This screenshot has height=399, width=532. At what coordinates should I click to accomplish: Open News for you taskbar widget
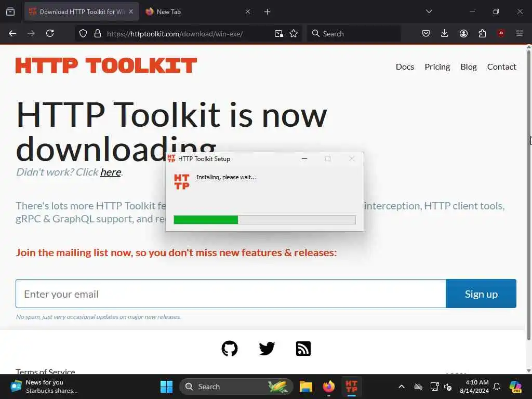44,387
